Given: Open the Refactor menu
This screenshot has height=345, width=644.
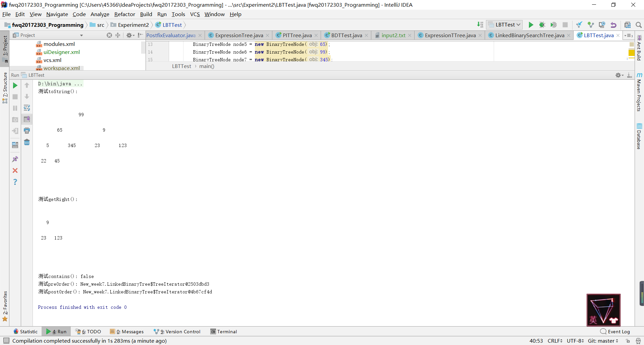Looking at the screenshot, I should pyautogui.click(x=124, y=14).
